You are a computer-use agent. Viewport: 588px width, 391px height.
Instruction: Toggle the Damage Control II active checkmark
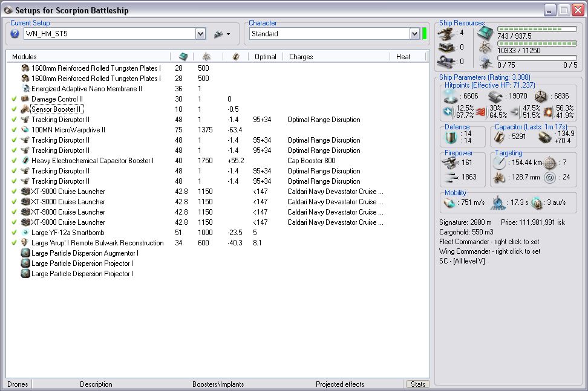15,99
